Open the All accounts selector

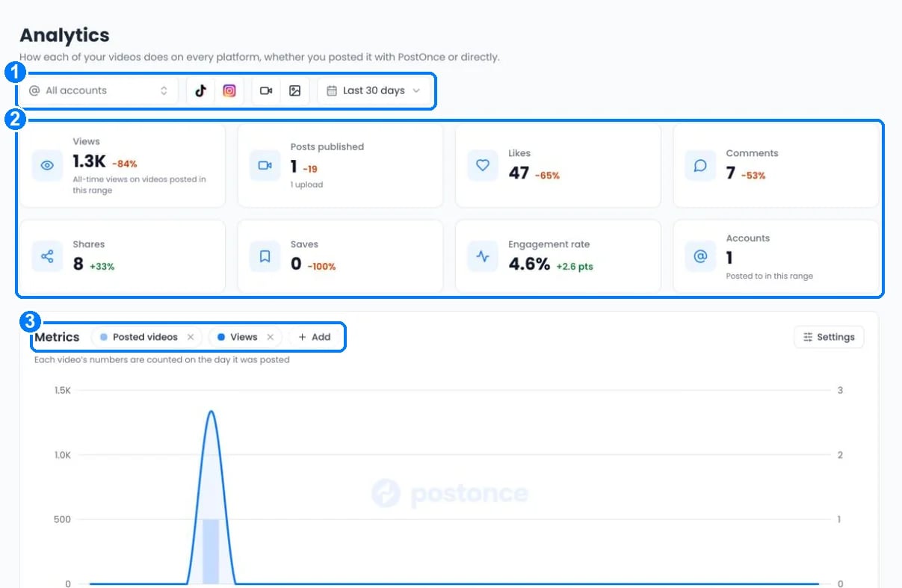click(x=99, y=90)
